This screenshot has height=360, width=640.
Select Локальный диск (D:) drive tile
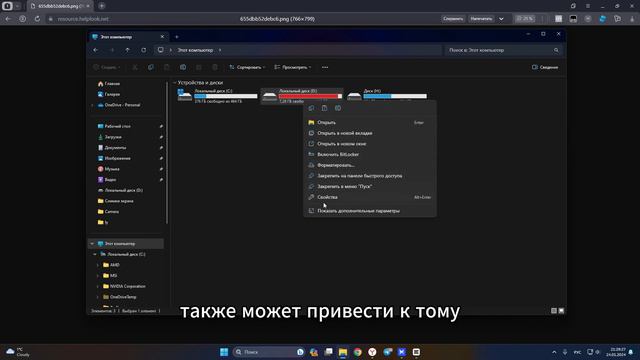click(302, 96)
